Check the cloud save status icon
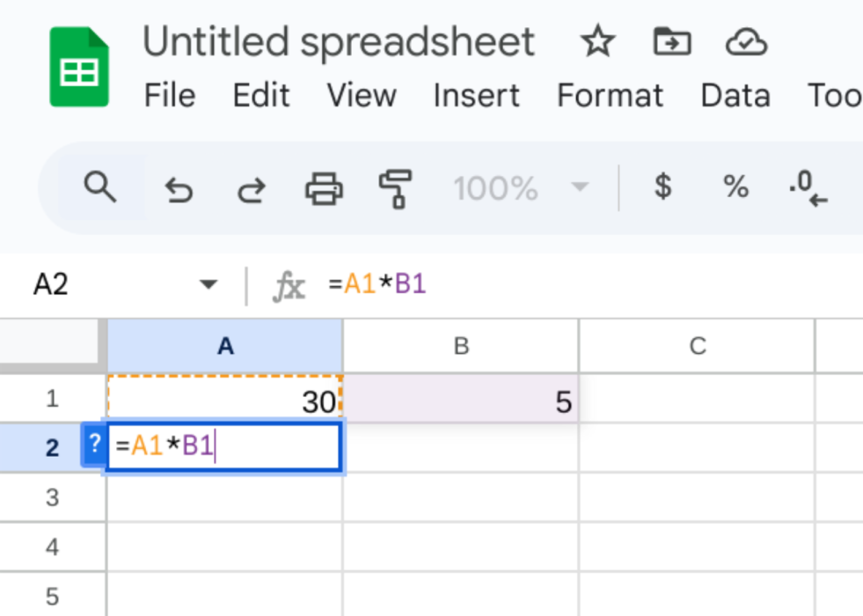863x616 pixels. point(746,41)
